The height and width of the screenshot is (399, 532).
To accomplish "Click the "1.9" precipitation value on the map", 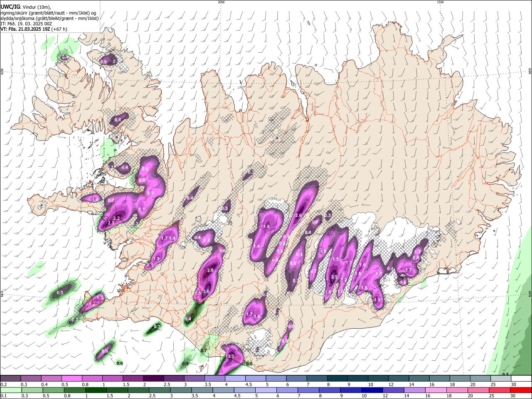I will pyautogui.click(x=157, y=259).
